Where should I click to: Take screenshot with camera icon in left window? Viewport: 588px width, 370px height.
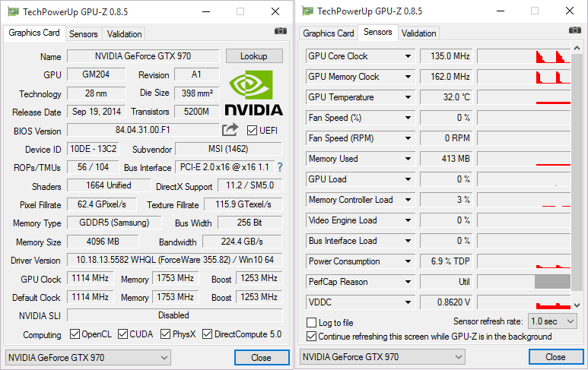coord(281,31)
